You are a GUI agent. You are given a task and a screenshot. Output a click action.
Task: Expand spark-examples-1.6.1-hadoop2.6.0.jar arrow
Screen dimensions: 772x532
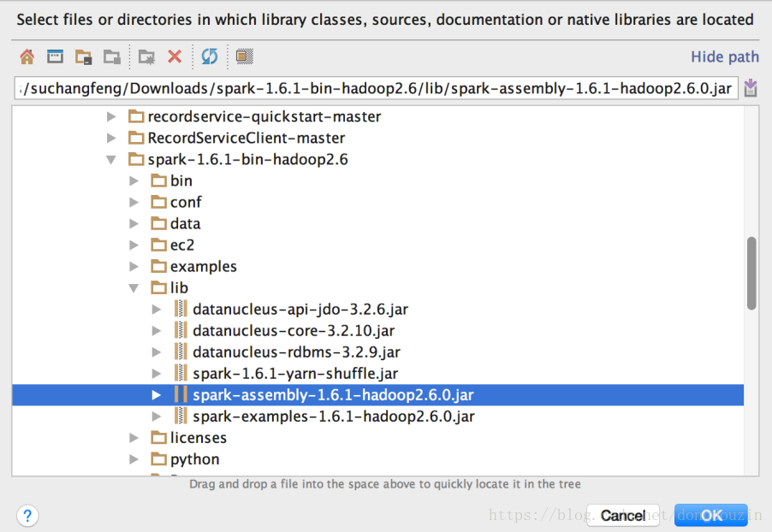157,417
